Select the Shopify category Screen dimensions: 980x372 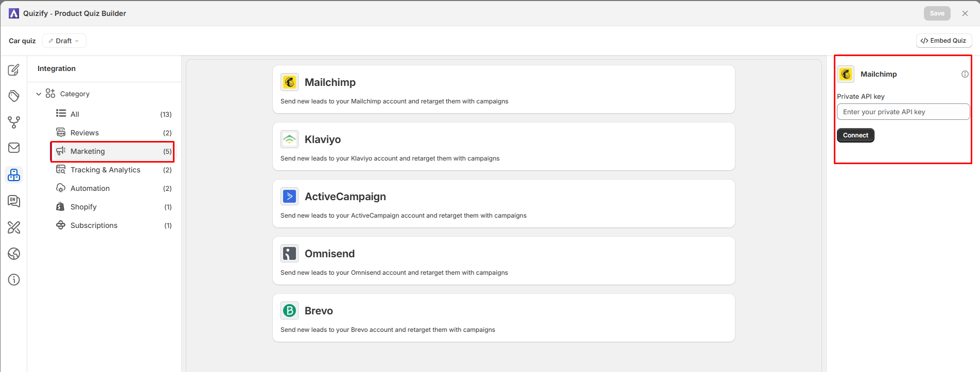[113, 207]
